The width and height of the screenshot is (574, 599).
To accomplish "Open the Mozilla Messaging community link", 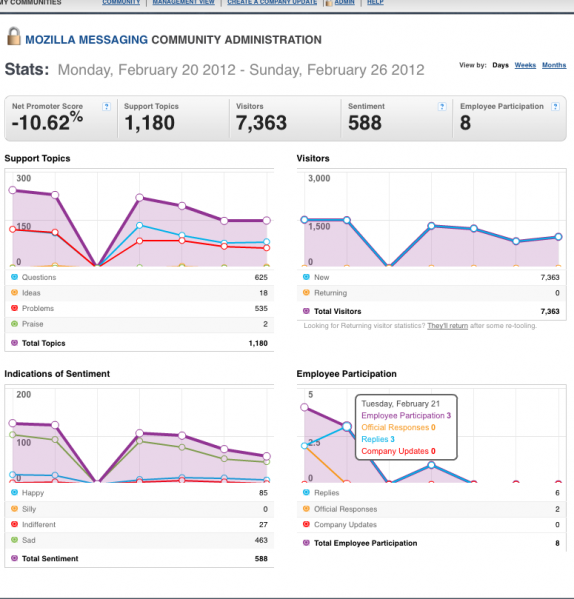I will pos(86,40).
